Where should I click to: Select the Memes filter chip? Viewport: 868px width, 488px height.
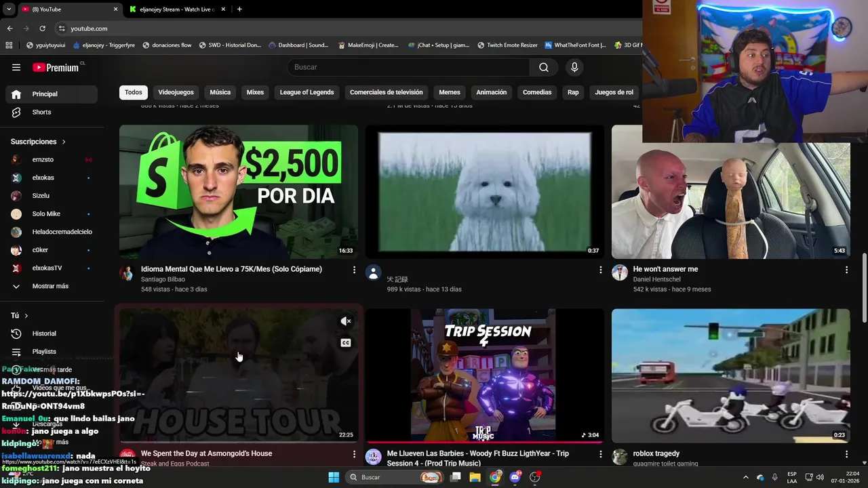pyautogui.click(x=450, y=92)
